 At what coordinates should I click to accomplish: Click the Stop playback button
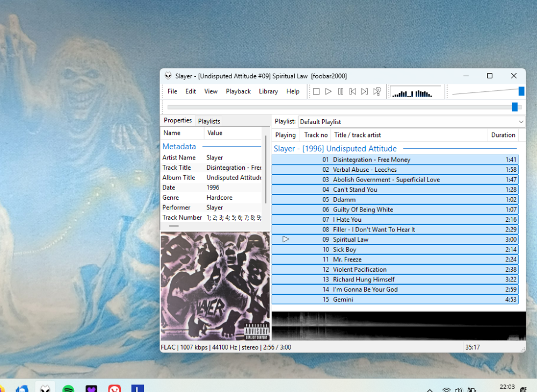(x=316, y=92)
